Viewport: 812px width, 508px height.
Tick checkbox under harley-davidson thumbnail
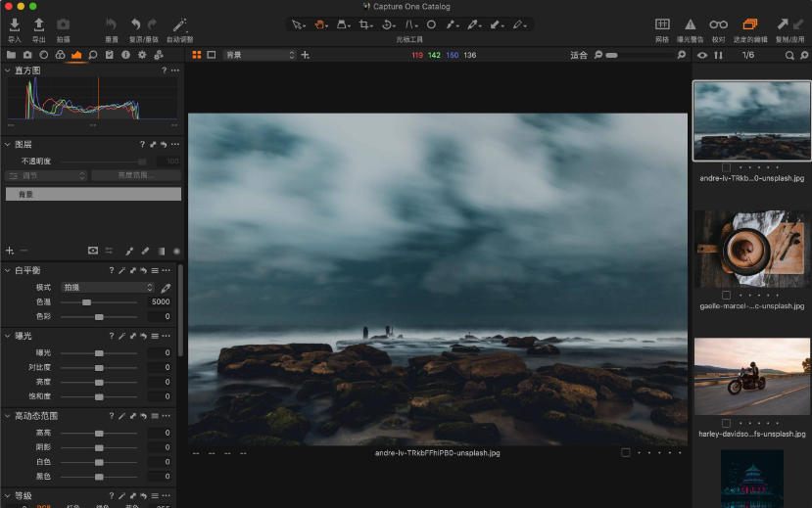pos(726,423)
